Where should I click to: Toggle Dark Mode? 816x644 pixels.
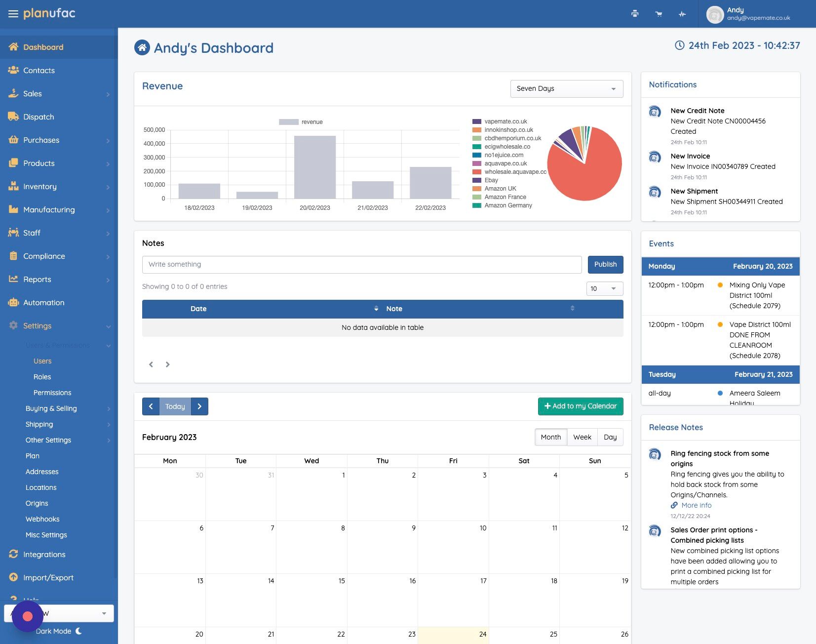(59, 631)
